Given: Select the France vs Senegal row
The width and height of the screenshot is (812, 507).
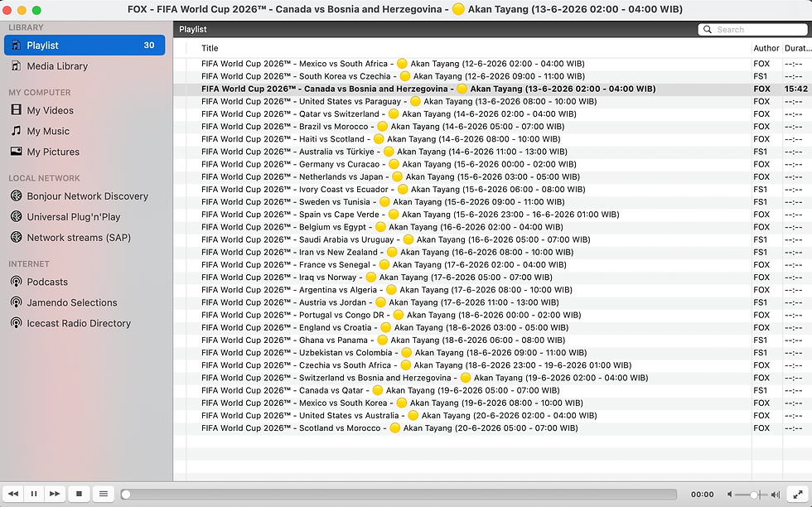Looking at the screenshot, I should point(492,264).
